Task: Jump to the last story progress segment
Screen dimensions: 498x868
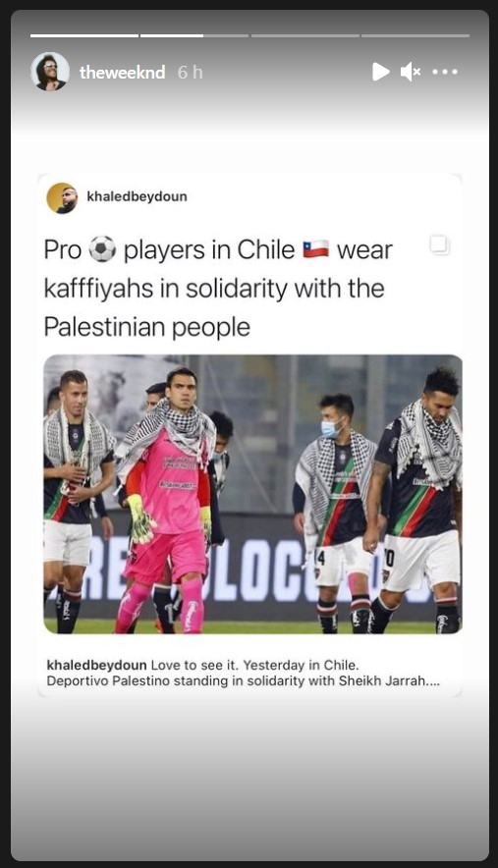Action: 415,35
